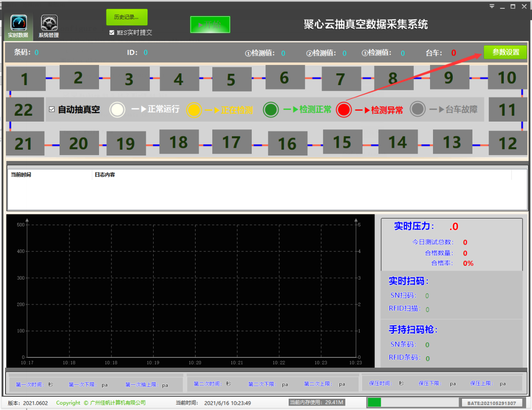Click the yellow 正在检测 status circle
Screen dimensions: 532x410
point(194,110)
